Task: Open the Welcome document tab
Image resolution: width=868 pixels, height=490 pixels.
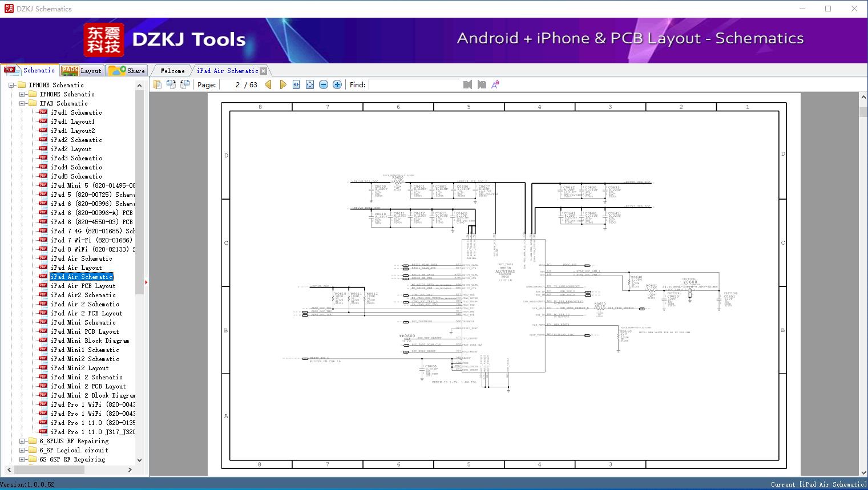Action: point(172,71)
